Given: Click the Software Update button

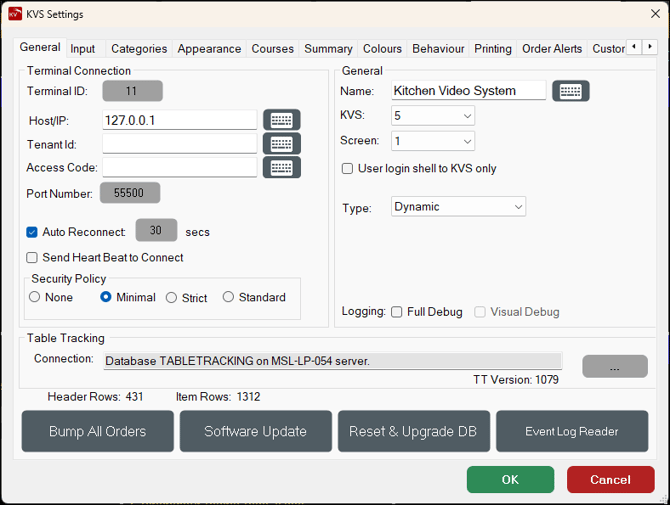Looking at the screenshot, I should click(x=256, y=431).
